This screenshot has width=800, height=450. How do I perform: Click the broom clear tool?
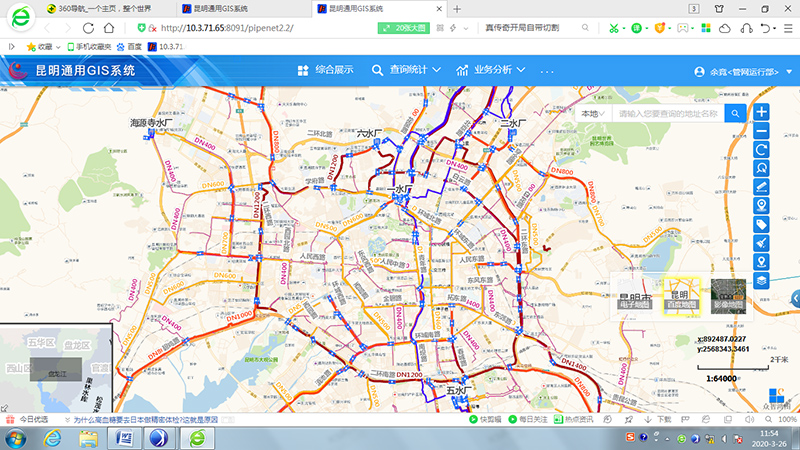[761, 243]
